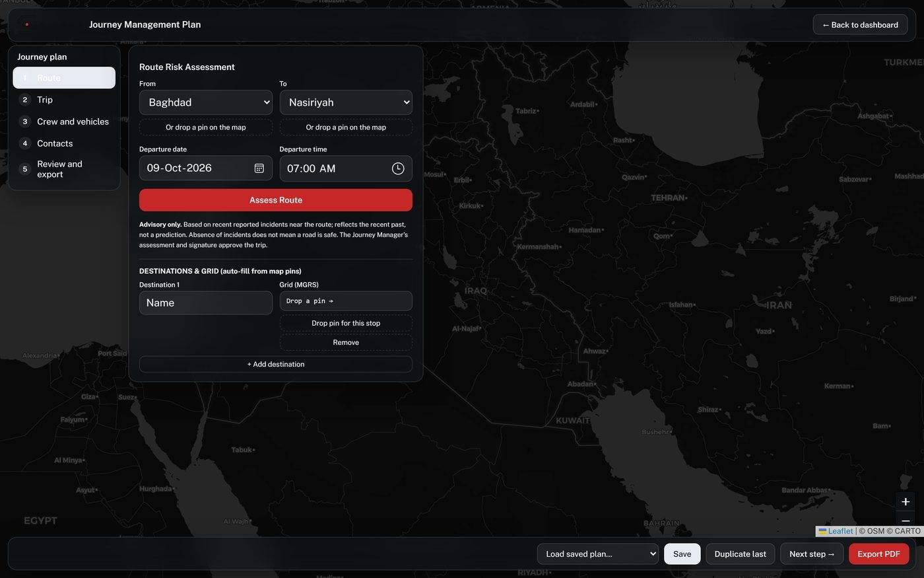Drop a map pin for From location
This screenshot has width=924, height=578.
click(x=206, y=127)
